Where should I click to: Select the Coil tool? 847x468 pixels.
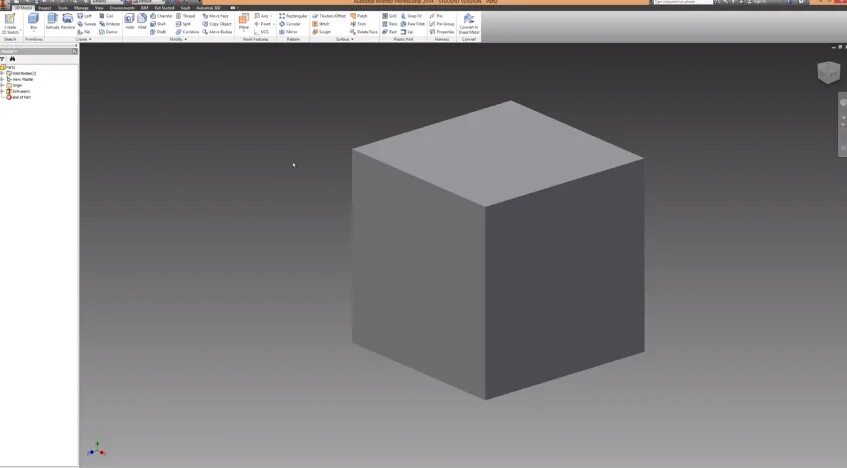pyautogui.click(x=106, y=16)
